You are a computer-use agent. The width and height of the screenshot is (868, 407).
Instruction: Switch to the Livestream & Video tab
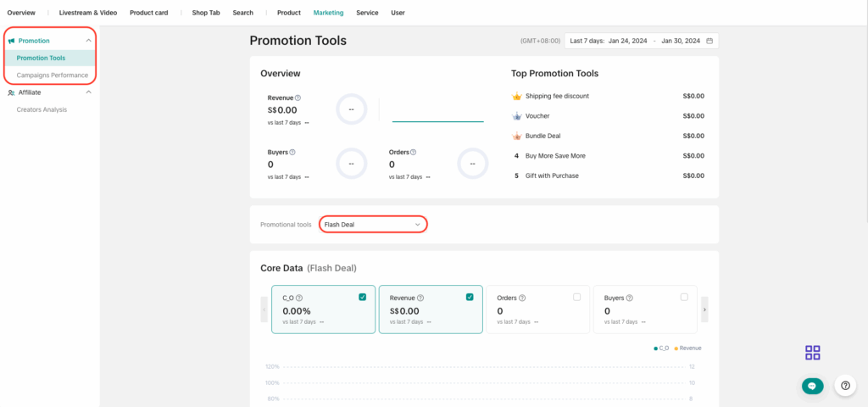pyautogui.click(x=88, y=13)
